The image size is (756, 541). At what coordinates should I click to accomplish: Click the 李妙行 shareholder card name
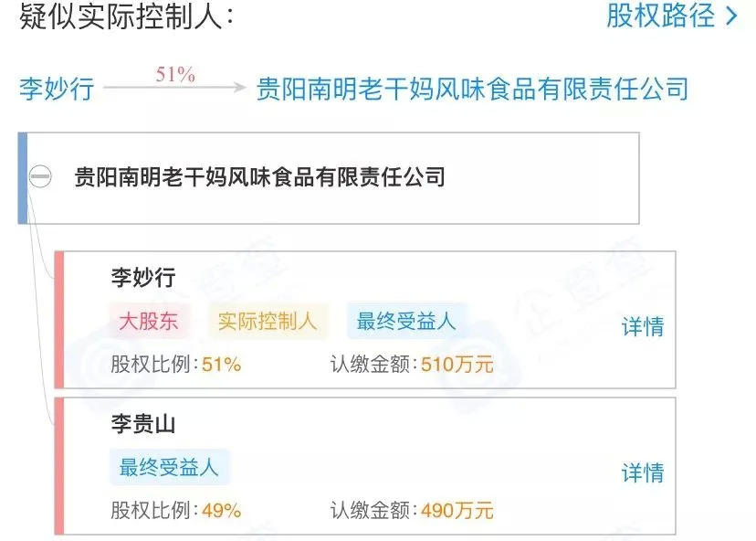[x=142, y=278]
